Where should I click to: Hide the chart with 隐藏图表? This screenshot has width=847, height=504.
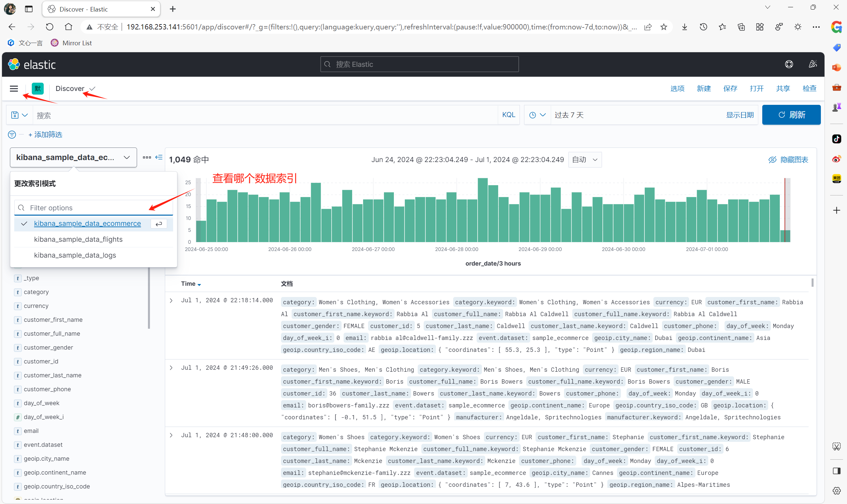point(788,160)
